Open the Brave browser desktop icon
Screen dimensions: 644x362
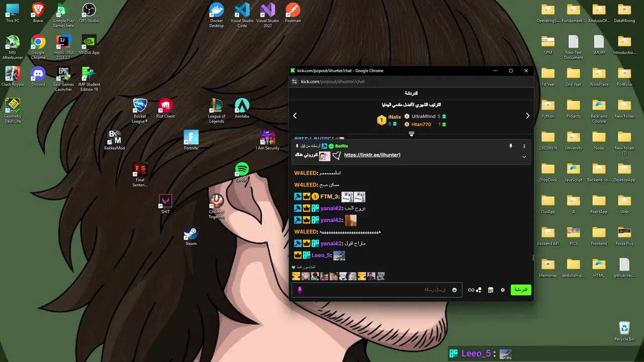tap(38, 13)
